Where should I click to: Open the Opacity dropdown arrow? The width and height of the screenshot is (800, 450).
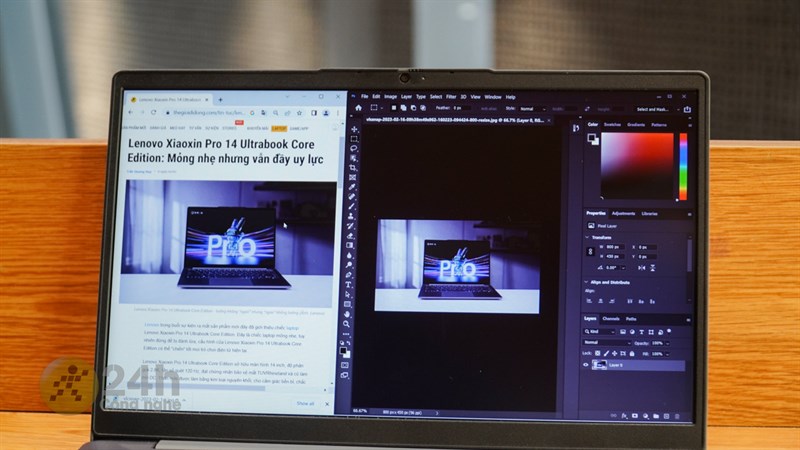[x=668, y=343]
